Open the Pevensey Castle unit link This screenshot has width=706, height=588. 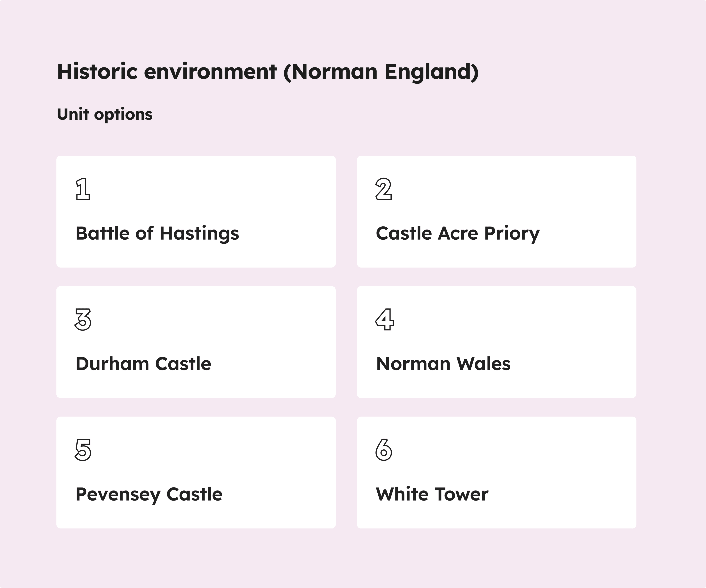149,494
